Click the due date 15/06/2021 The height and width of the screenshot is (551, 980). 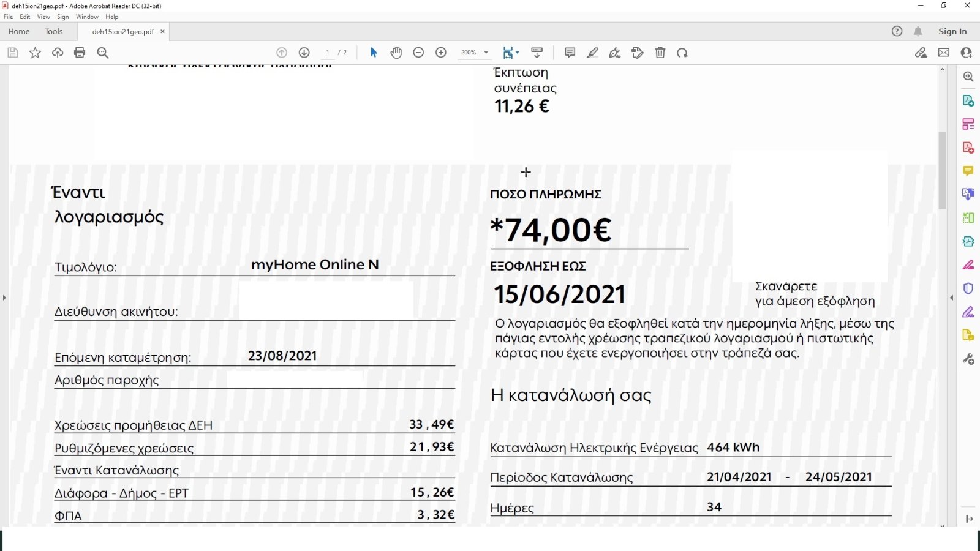point(560,294)
